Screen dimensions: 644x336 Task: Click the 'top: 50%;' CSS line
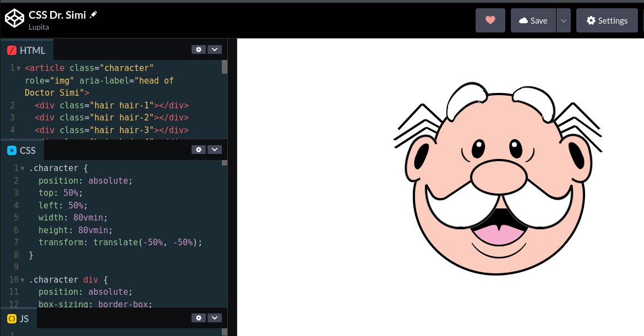[61, 193]
